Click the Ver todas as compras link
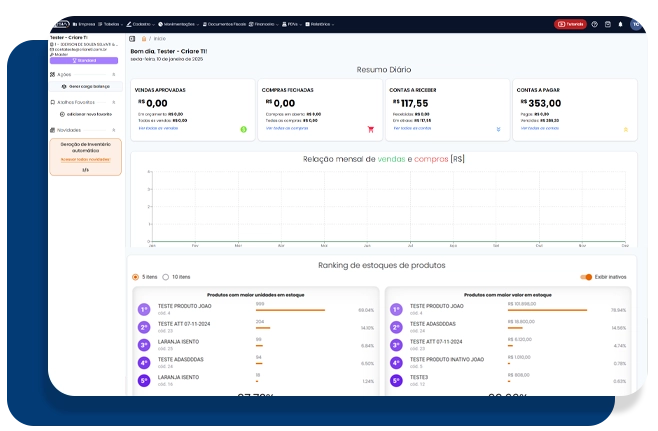This screenshot has height=431, width=658. point(286,128)
